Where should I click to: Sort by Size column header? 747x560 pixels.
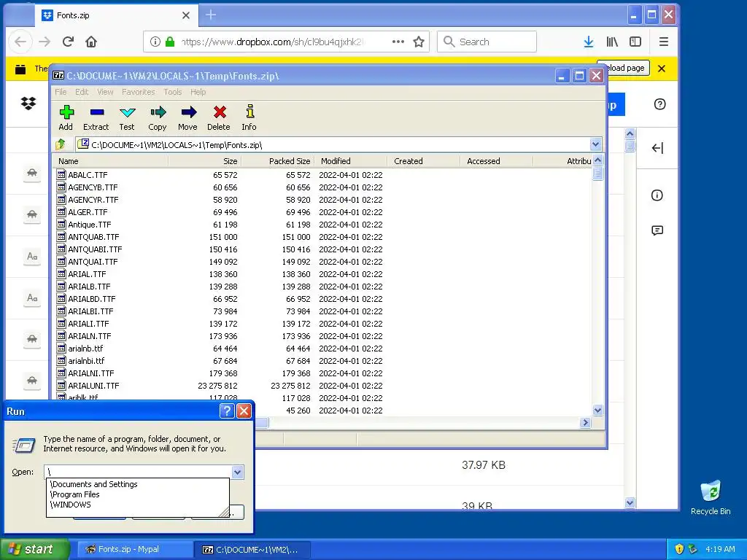205,161
